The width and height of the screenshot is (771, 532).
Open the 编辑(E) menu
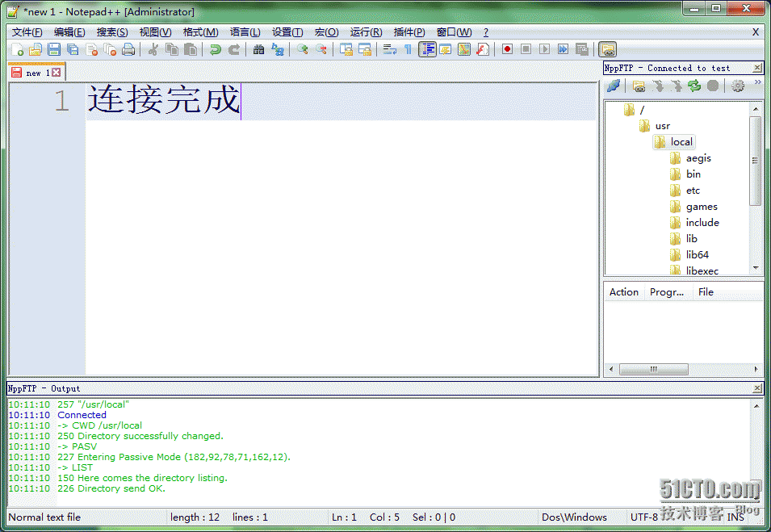69,32
